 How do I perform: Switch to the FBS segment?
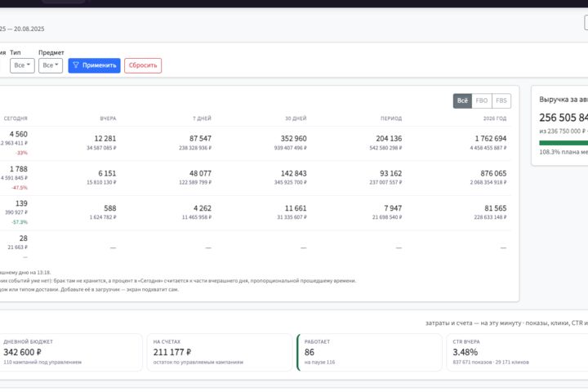coord(501,100)
